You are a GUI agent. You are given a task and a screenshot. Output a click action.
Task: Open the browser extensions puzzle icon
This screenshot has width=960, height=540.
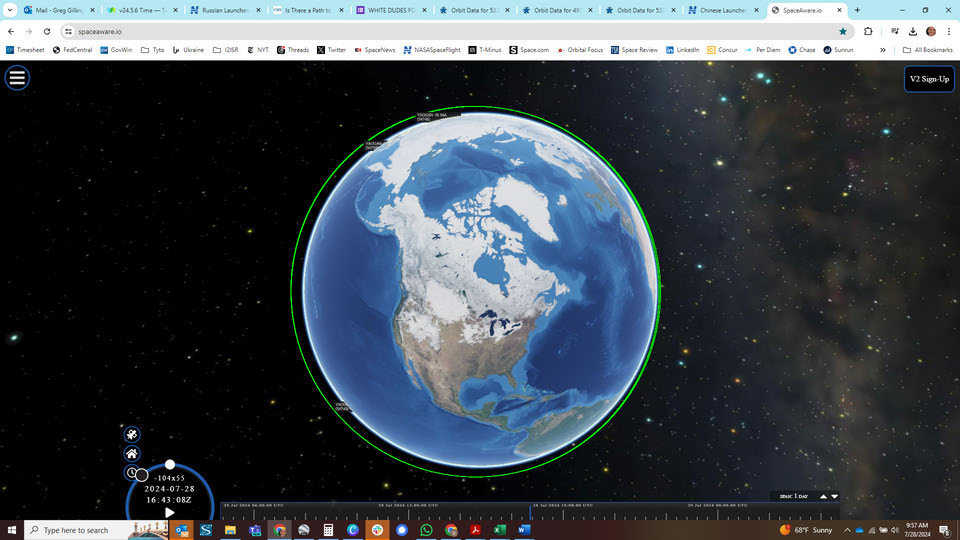click(x=868, y=31)
